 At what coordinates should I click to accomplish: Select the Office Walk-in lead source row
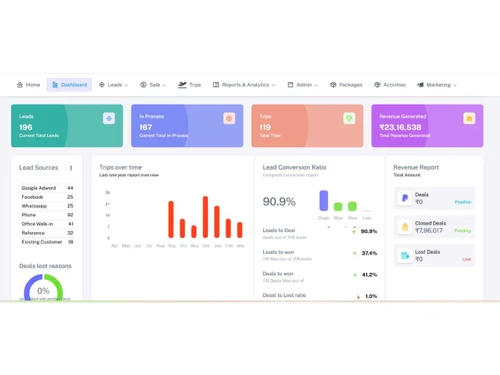[x=47, y=224]
